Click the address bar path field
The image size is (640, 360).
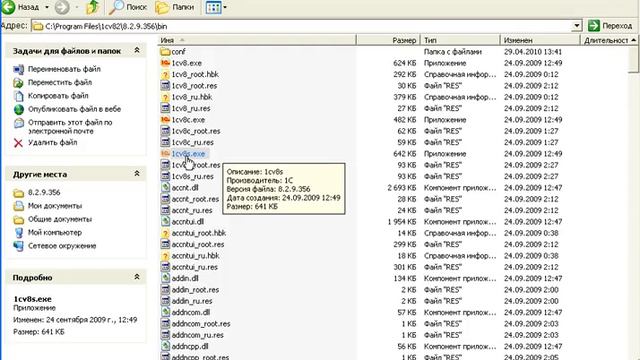(x=306, y=26)
